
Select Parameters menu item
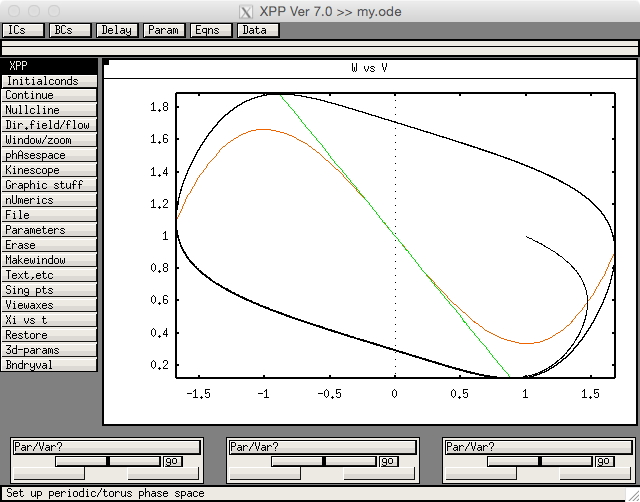click(x=49, y=230)
